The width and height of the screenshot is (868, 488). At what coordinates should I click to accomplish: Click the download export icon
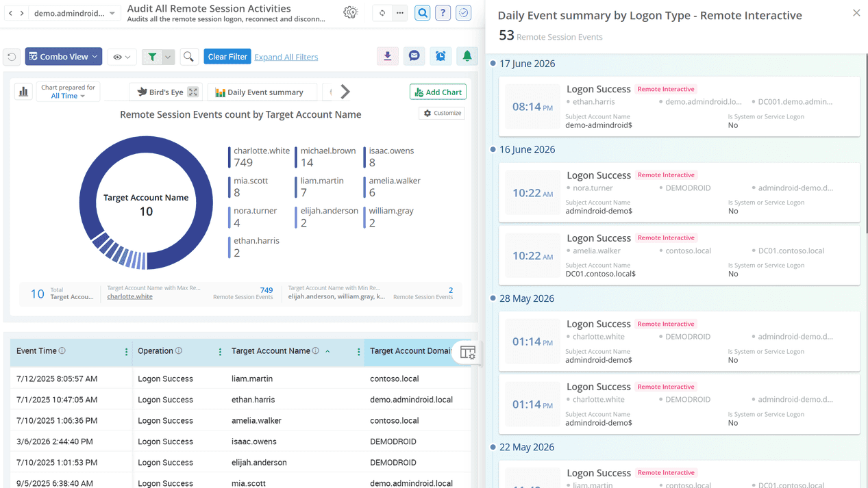coord(388,56)
